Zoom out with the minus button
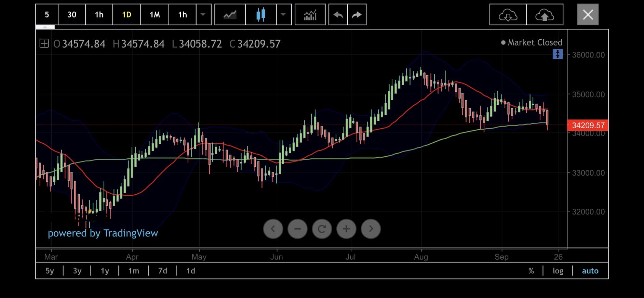 (x=297, y=229)
